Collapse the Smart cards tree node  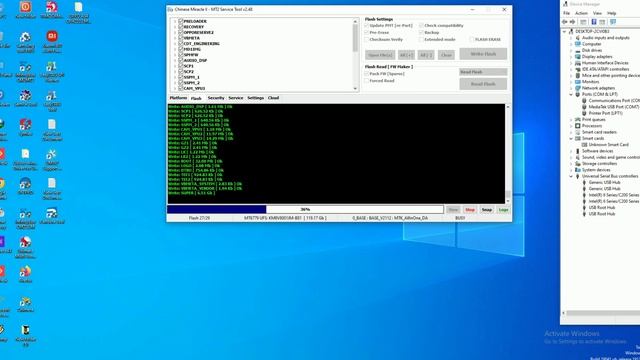571,138
